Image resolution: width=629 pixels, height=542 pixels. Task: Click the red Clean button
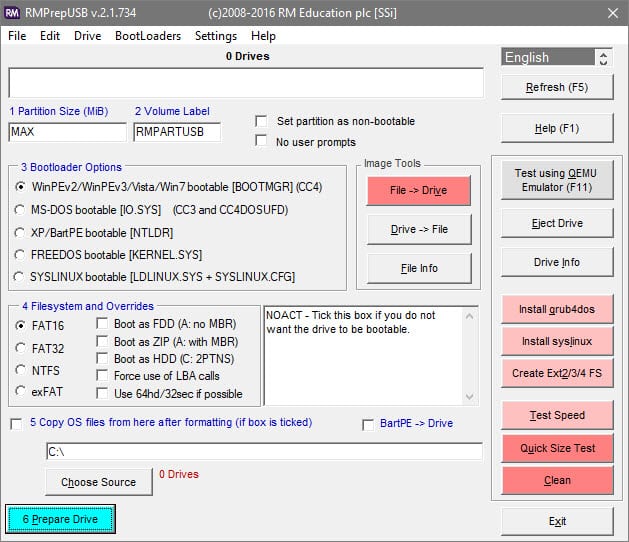tap(557, 480)
